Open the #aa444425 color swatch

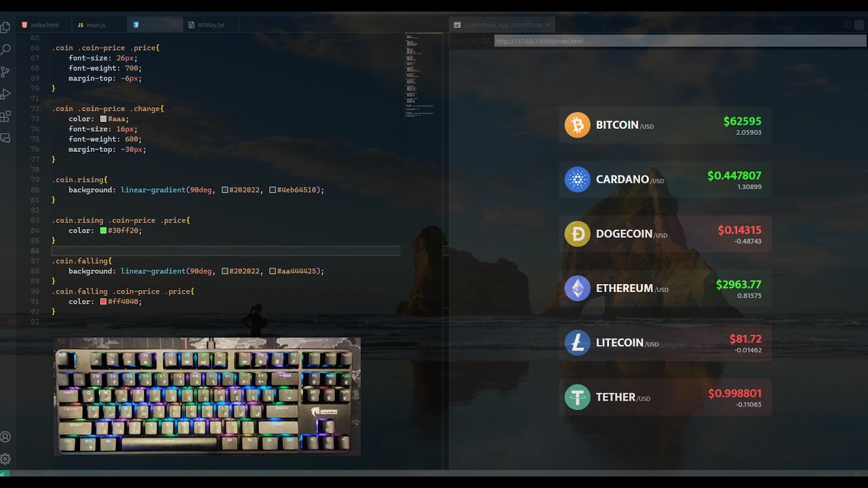(272, 271)
